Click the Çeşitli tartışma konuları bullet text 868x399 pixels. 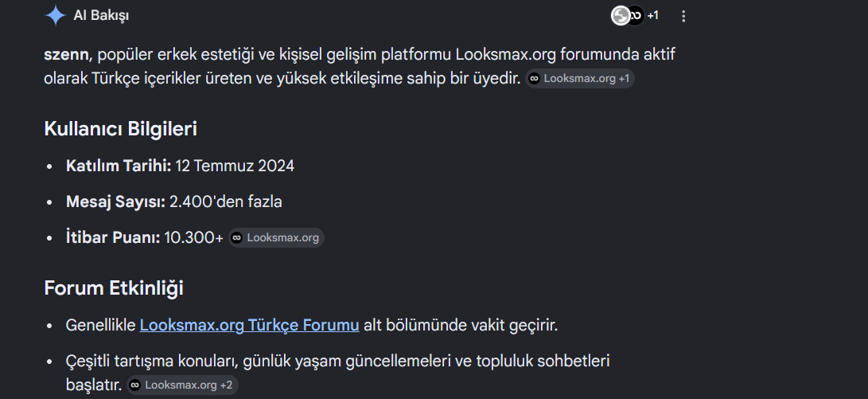(x=337, y=373)
